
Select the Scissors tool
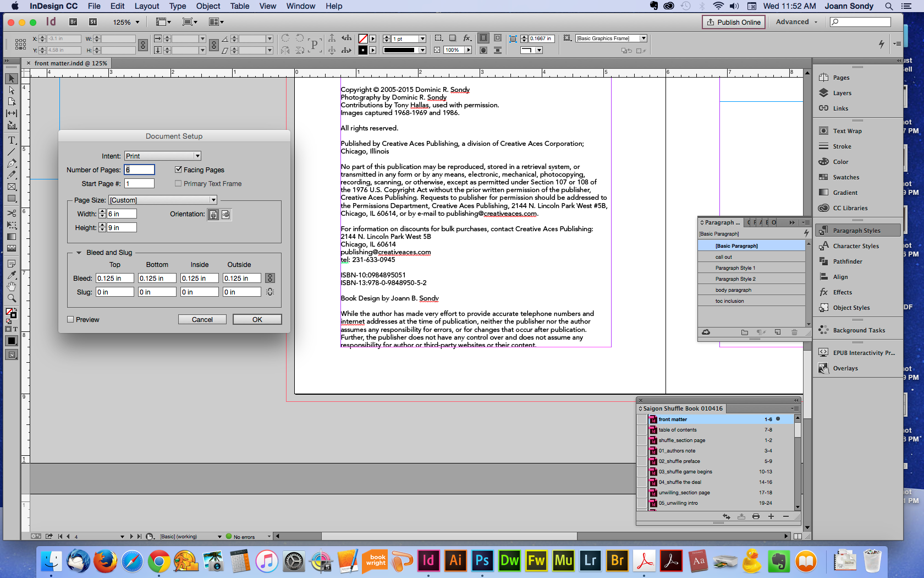(12, 213)
